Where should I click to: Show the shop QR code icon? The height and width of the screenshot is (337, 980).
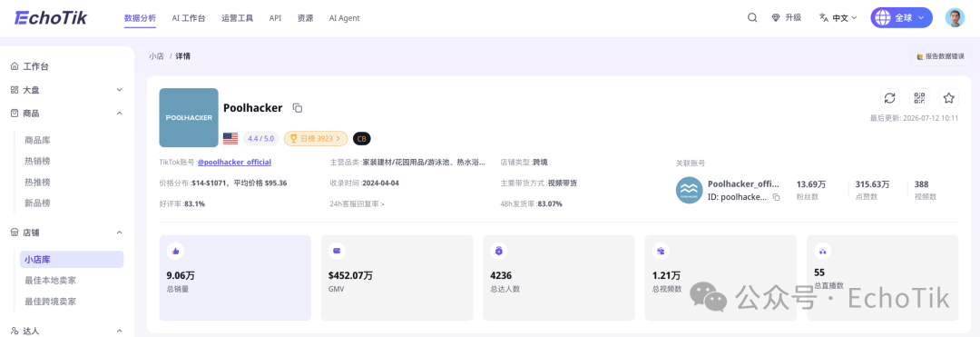(918, 98)
